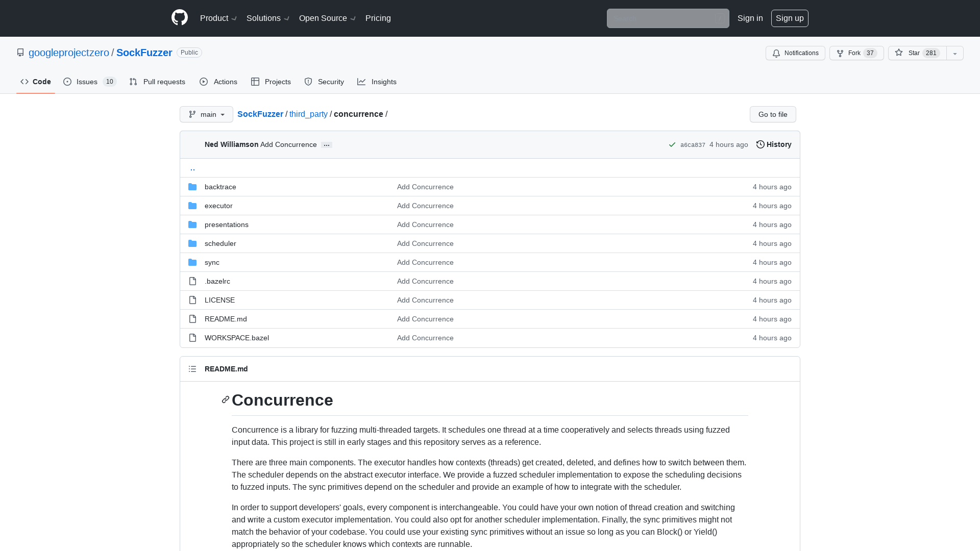
Task: Open Insights with the graph icon
Action: 361,82
